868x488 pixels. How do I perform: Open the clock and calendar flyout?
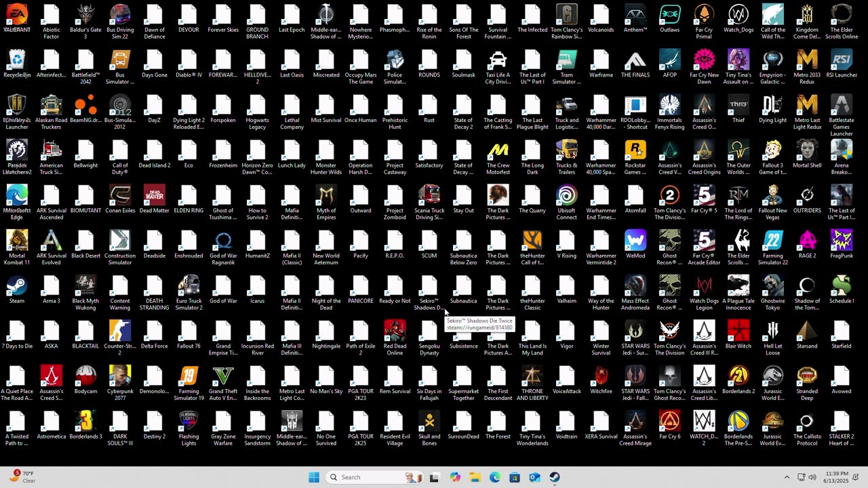(x=835, y=477)
